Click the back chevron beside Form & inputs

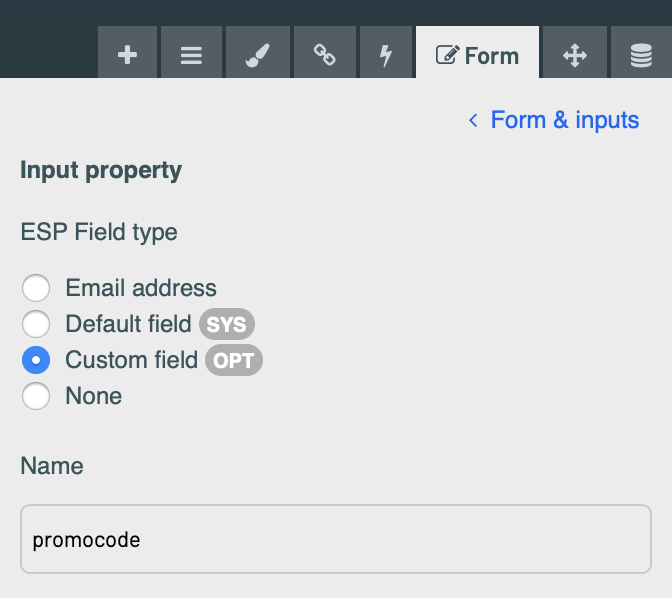tap(473, 120)
